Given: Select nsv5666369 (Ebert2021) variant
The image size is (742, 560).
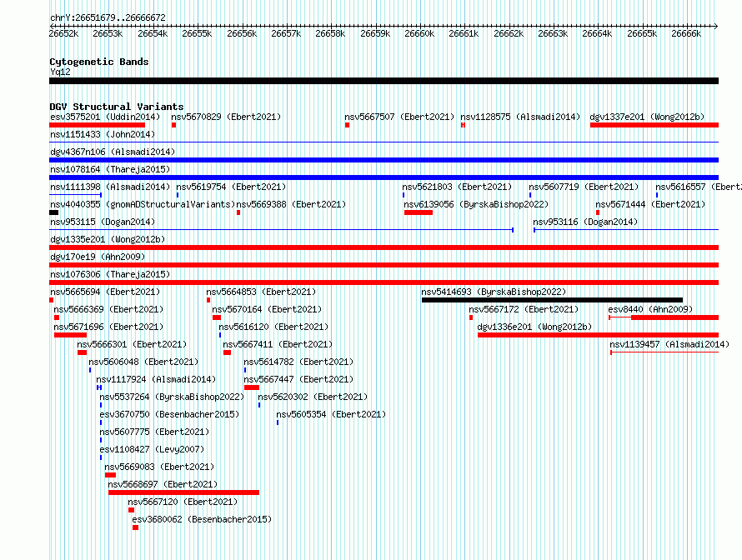Looking at the screenshot, I should 108,309.
